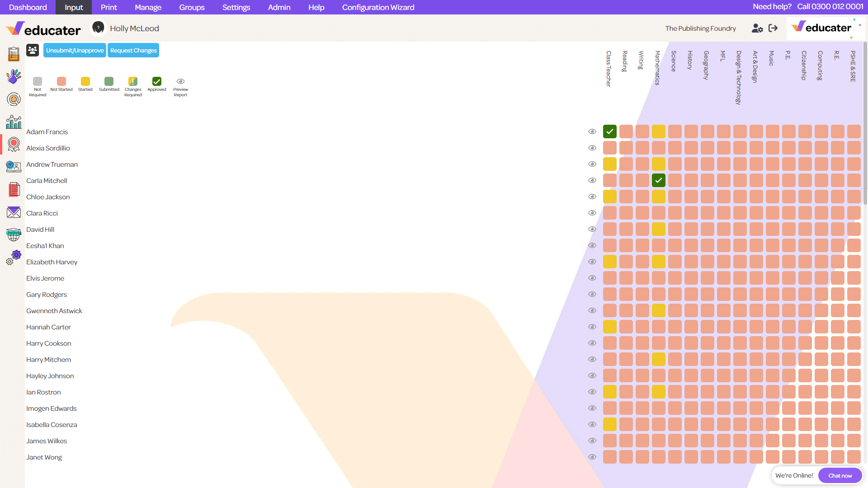The height and width of the screenshot is (488, 868).
Task: Click the Holly McLeod user name
Action: 134,28
